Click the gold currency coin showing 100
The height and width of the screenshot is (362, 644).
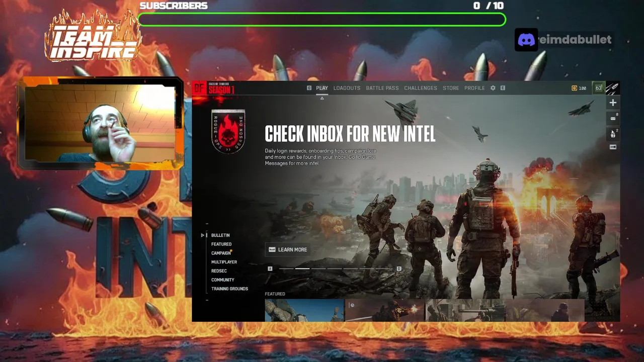point(575,88)
